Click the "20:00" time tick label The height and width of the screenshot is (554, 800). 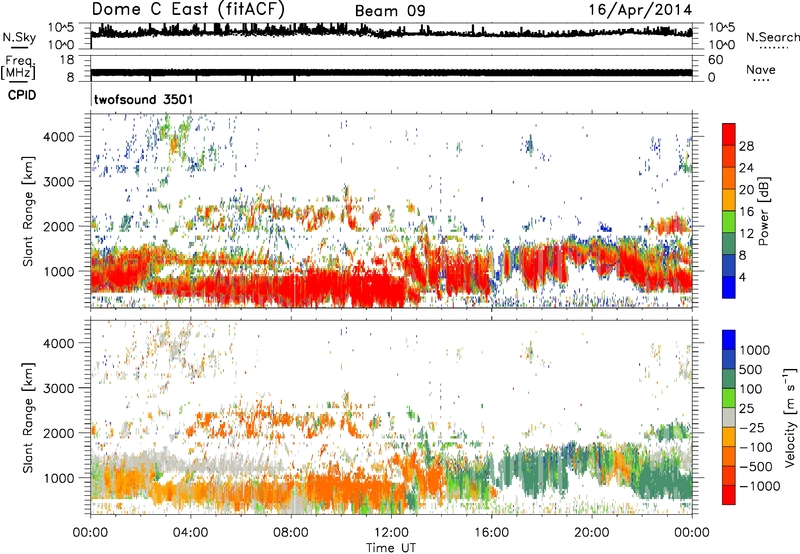(x=591, y=533)
